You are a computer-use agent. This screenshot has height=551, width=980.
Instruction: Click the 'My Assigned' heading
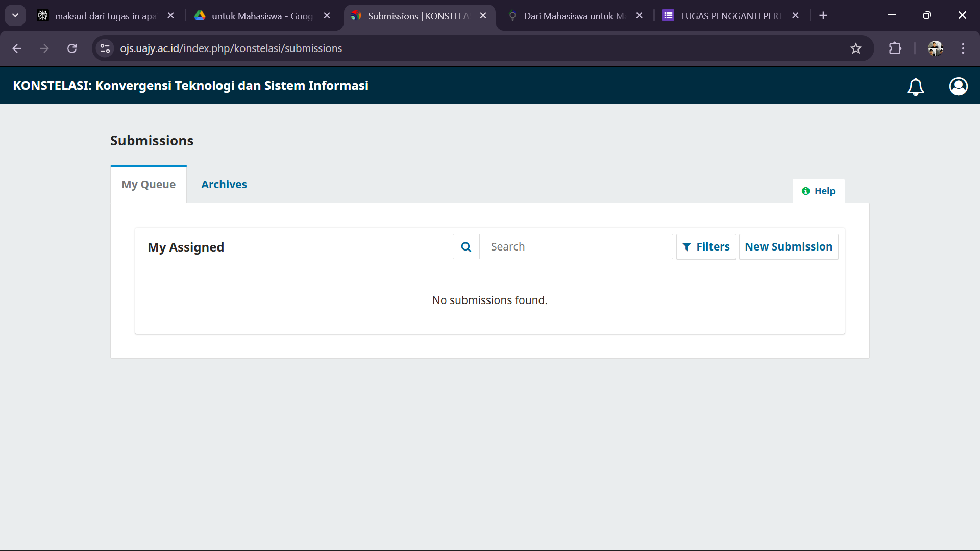pyautogui.click(x=186, y=247)
